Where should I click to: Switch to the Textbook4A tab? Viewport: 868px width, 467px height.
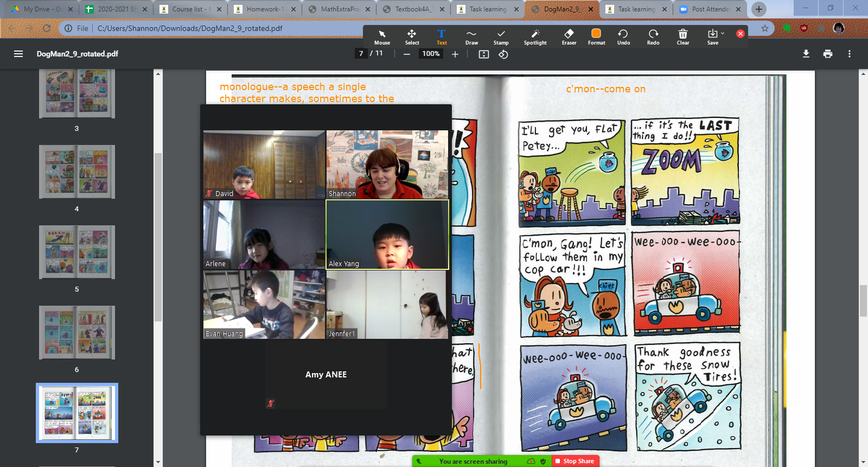(x=413, y=9)
